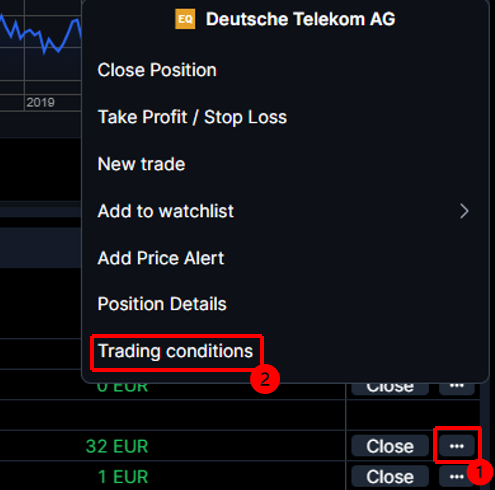Open the partly hidden three-dot menu beside 0 EUR
495x490 pixels.
coord(457,389)
